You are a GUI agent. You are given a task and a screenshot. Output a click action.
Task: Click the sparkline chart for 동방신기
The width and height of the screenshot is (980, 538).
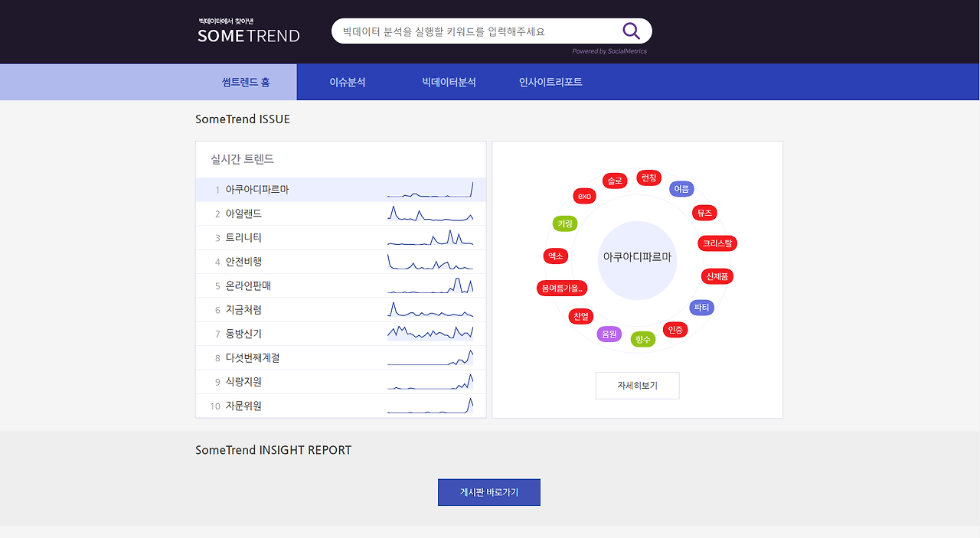[x=430, y=333]
